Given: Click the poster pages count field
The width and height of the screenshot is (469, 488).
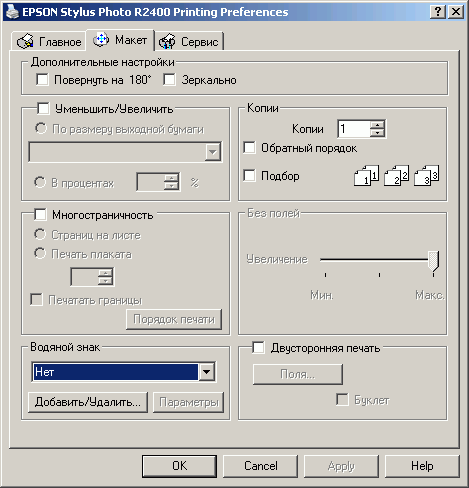Looking at the screenshot, I should 85,277.
